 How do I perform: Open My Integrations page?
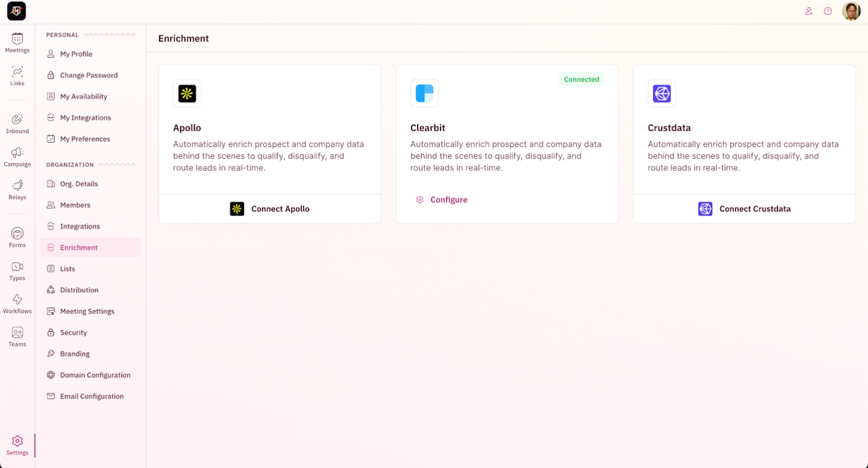90,118
